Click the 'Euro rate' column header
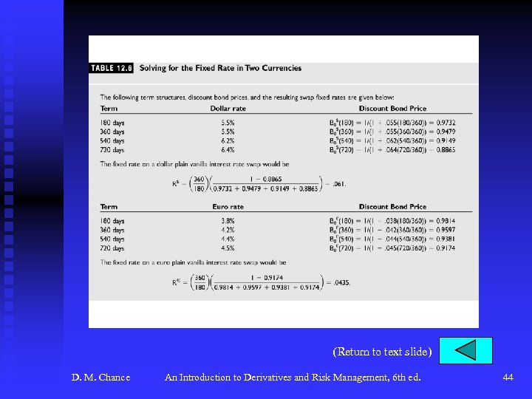The image size is (532, 399). [x=228, y=207]
